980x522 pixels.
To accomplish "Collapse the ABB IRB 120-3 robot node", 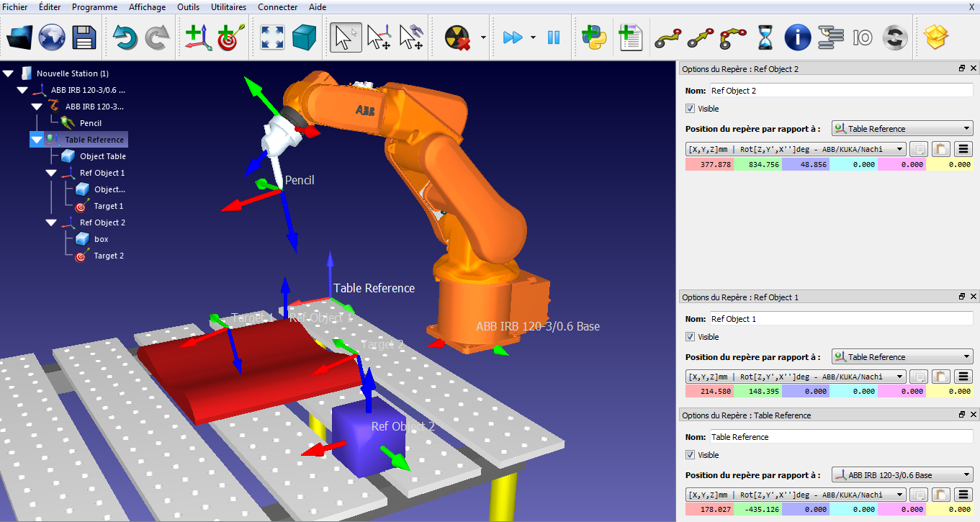I will [x=37, y=107].
